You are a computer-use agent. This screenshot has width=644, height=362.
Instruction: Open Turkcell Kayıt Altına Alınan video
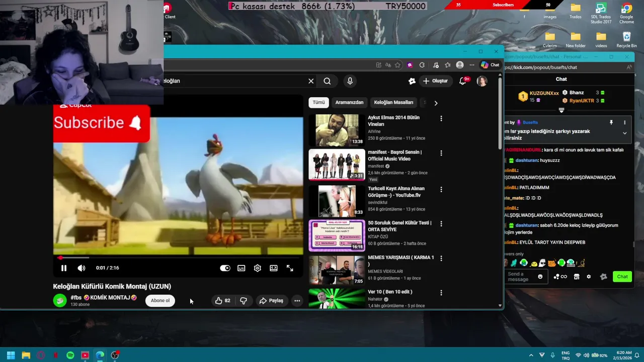[396, 192]
